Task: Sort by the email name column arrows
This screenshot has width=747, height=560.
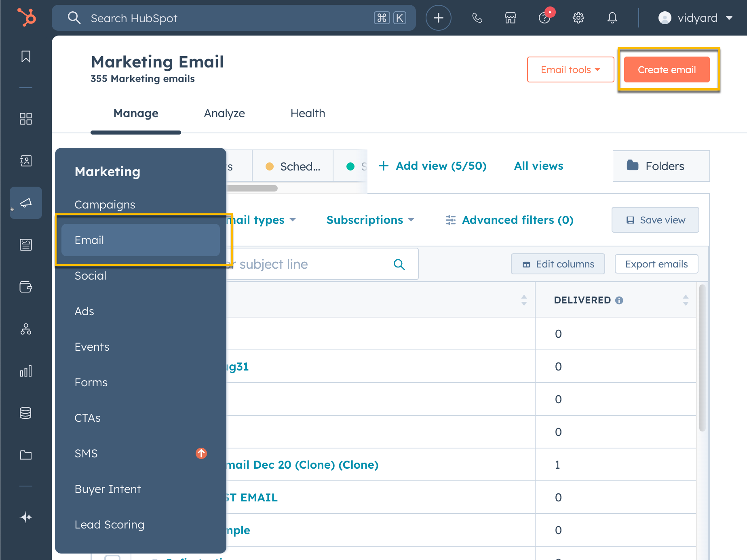Action: pos(524,300)
